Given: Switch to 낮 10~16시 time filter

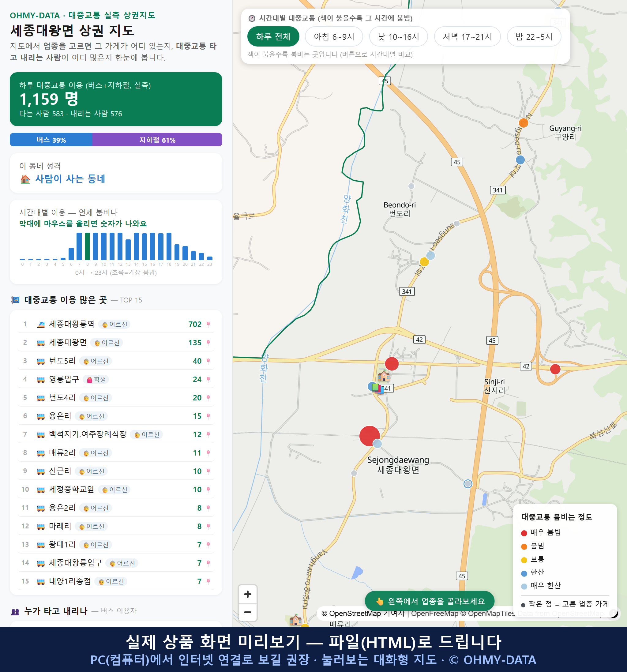Looking at the screenshot, I should point(399,36).
